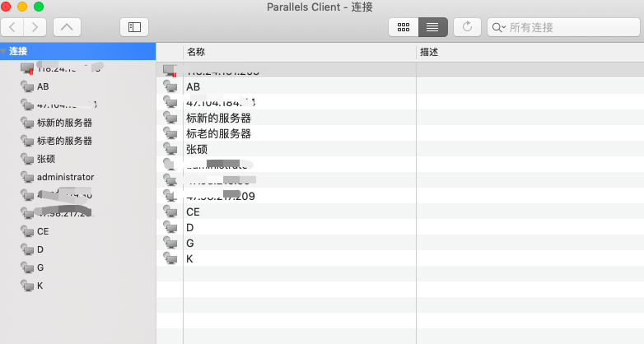Refresh the connection list
Image resolution: width=644 pixels, height=344 pixels.
(x=467, y=27)
